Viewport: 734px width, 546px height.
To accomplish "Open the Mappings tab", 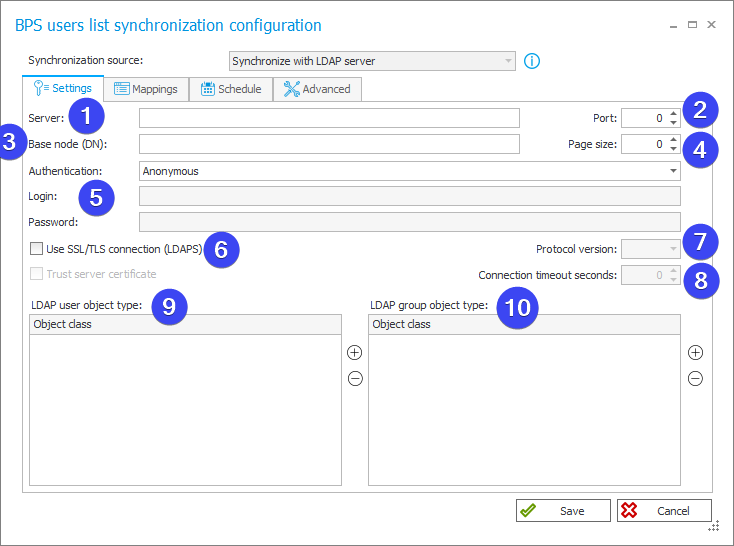I will (146, 89).
